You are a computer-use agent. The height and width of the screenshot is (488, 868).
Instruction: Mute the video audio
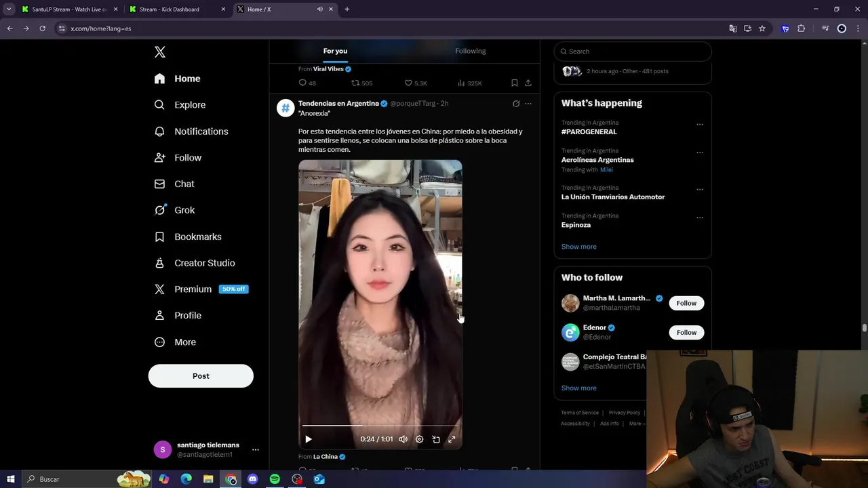(403, 439)
